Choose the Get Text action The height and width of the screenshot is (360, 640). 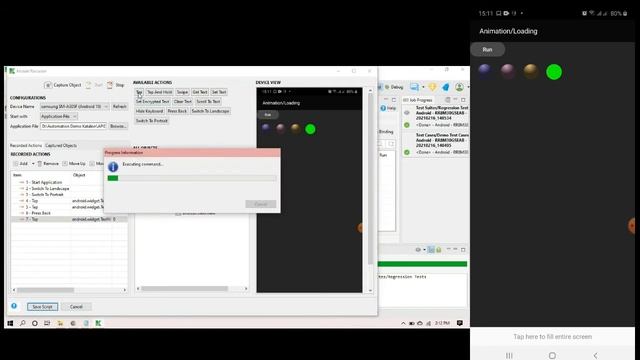[x=200, y=92]
